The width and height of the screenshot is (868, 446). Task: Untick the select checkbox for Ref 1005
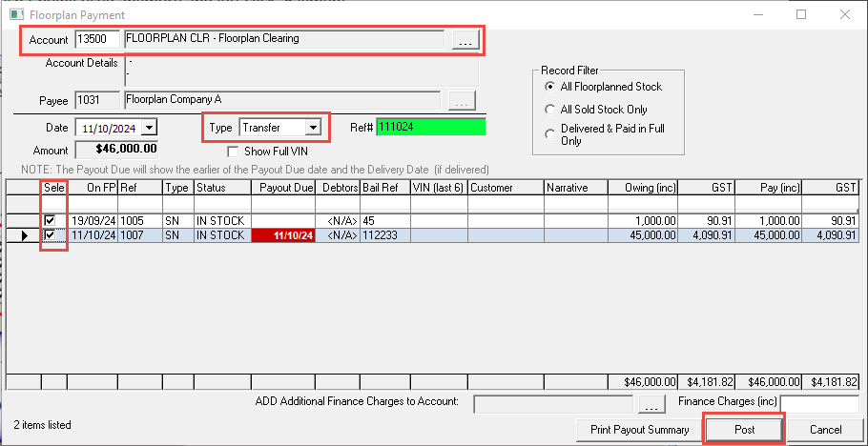50,220
